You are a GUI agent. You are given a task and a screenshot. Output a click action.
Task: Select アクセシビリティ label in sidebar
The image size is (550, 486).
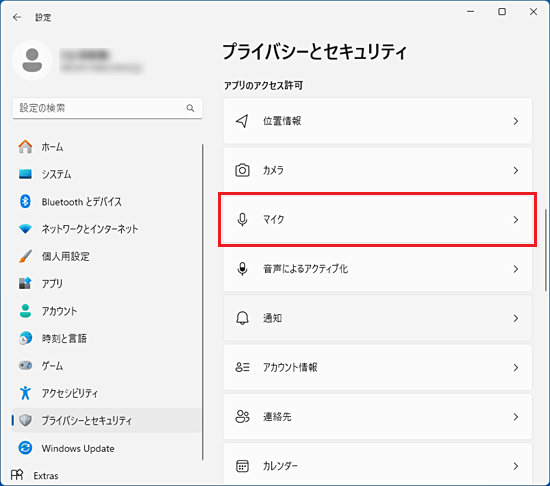pos(70,393)
